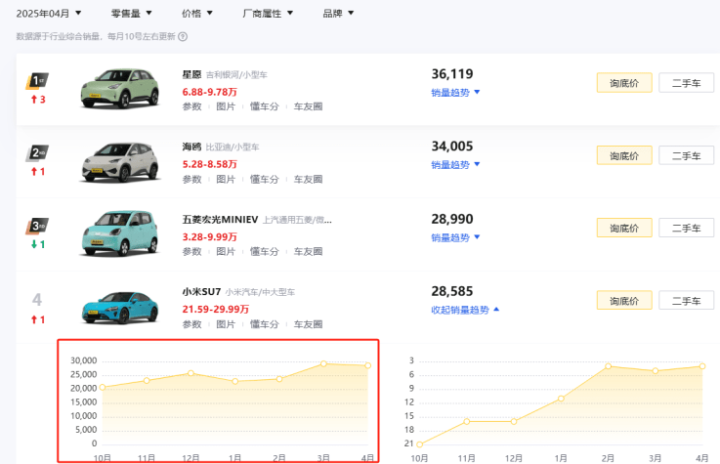Open 参数 link for 五菱宏光MINIEV
The image size is (720, 464).
click(192, 252)
